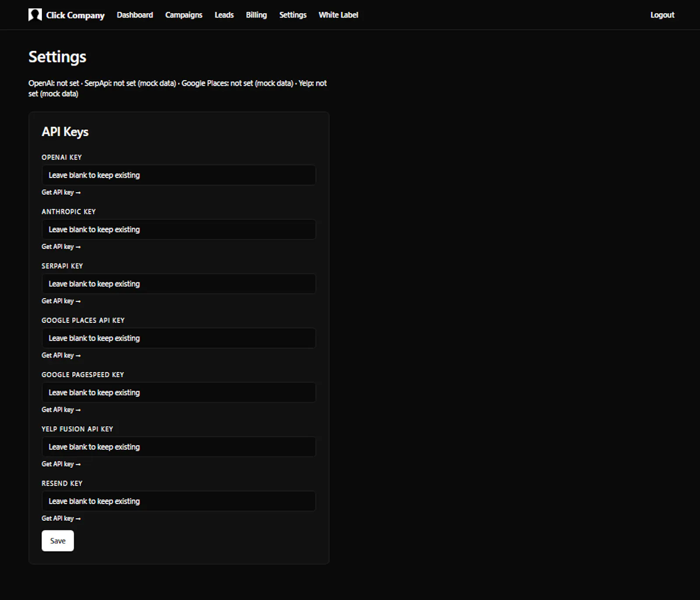Open the White Label page

pos(338,15)
